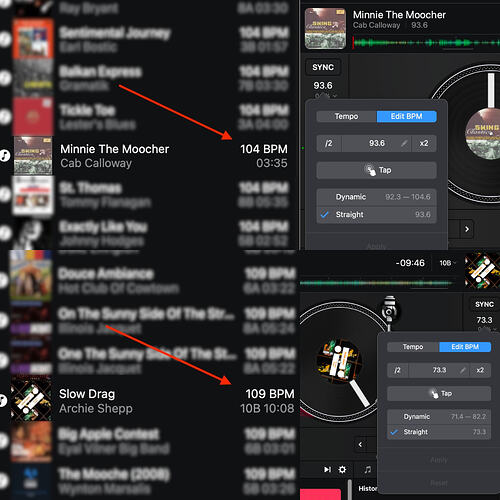The height and width of the screenshot is (500, 500).
Task: Open the 10B key dropdown
Action: click(447, 263)
